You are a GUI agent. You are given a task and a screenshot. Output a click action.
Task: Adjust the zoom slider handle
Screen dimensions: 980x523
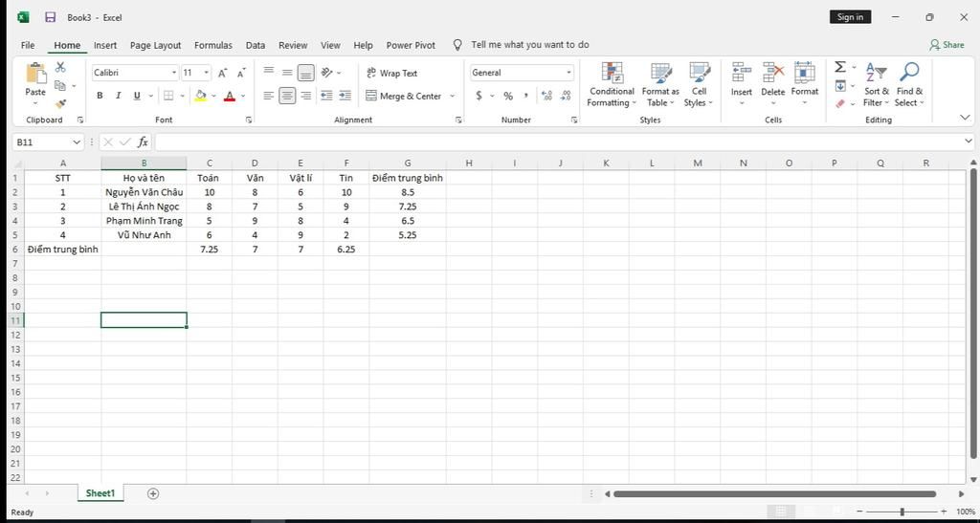tap(902, 512)
